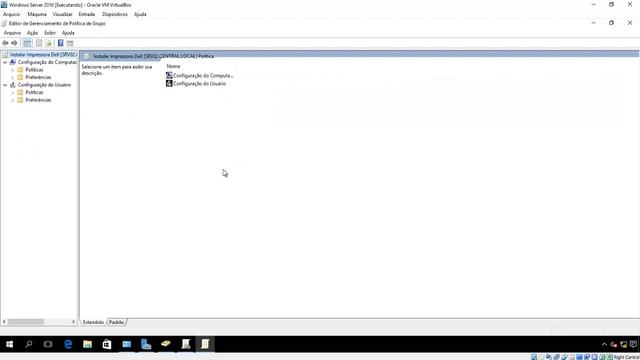Open File Explorer from the taskbar
Viewport: 640px width, 360px height.
tap(87, 344)
